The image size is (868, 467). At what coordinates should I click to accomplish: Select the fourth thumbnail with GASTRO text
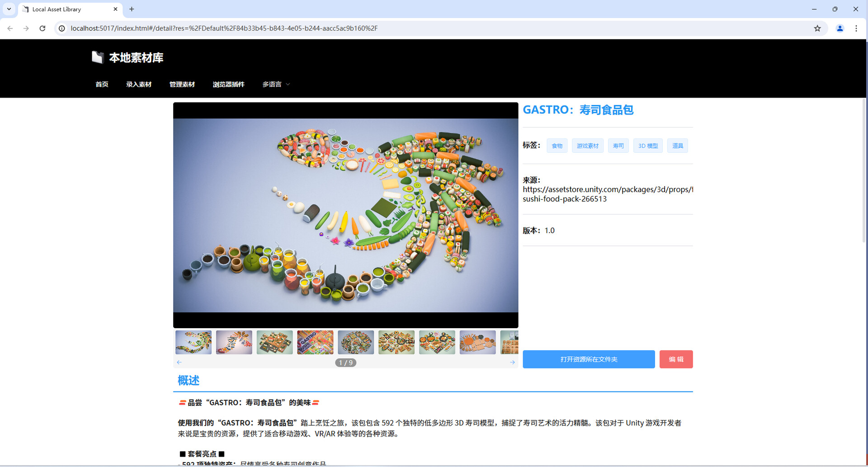point(316,342)
